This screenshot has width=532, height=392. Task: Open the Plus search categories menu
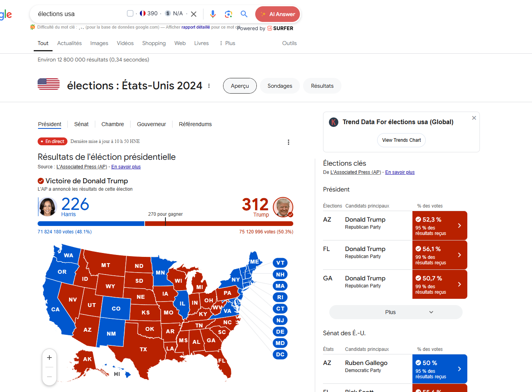pos(227,43)
